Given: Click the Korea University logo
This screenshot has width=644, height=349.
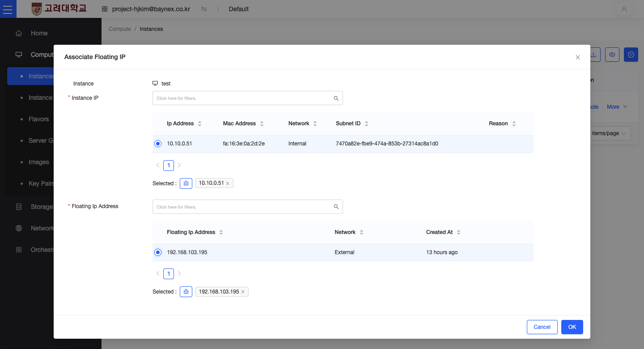Looking at the screenshot, I should coord(59,9).
